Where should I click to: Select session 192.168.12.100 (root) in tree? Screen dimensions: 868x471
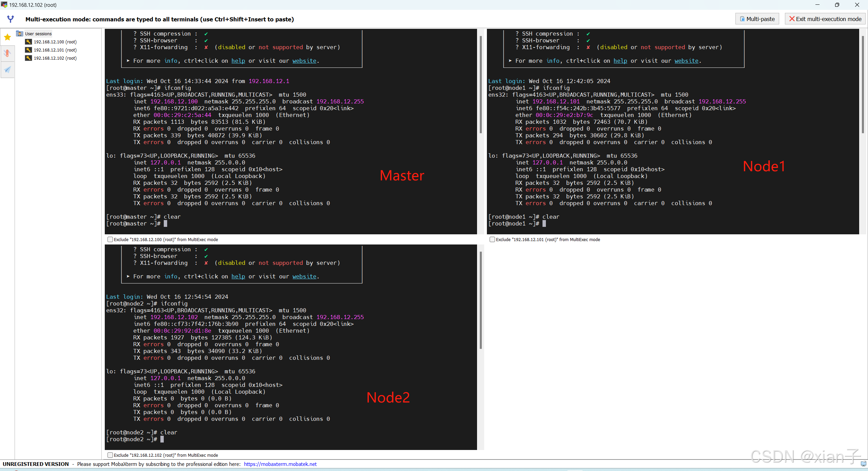pyautogui.click(x=55, y=42)
